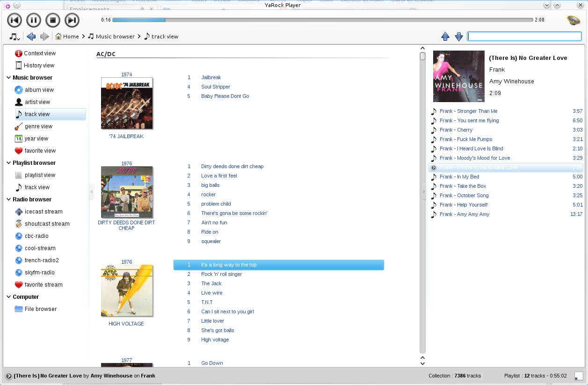Image resolution: width=588 pixels, height=385 pixels.
Task: Go forward with the right arrow
Action: click(x=44, y=37)
